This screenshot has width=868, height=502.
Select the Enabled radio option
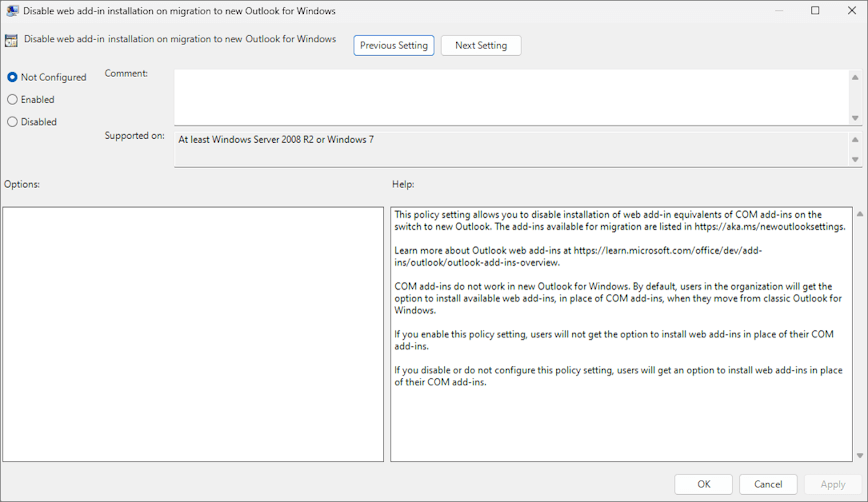(x=13, y=100)
